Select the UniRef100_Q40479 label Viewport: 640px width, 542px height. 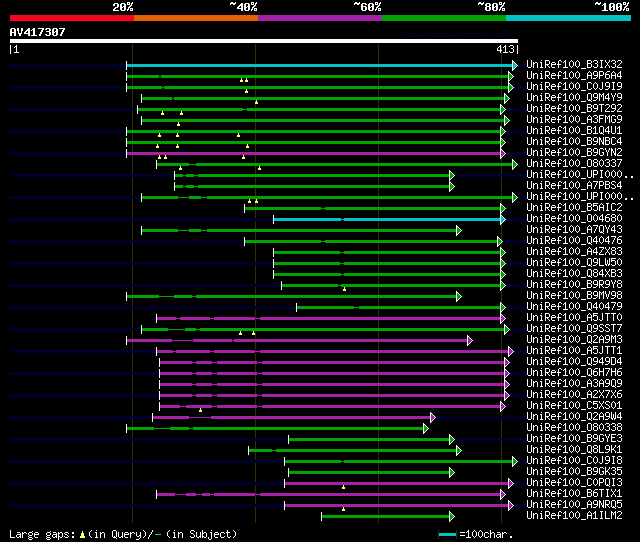point(574,307)
